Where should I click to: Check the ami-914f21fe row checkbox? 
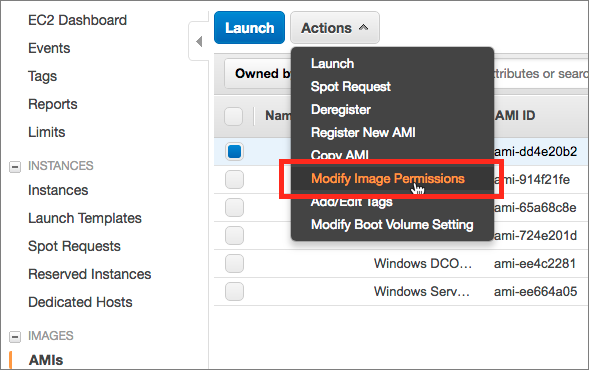234,180
